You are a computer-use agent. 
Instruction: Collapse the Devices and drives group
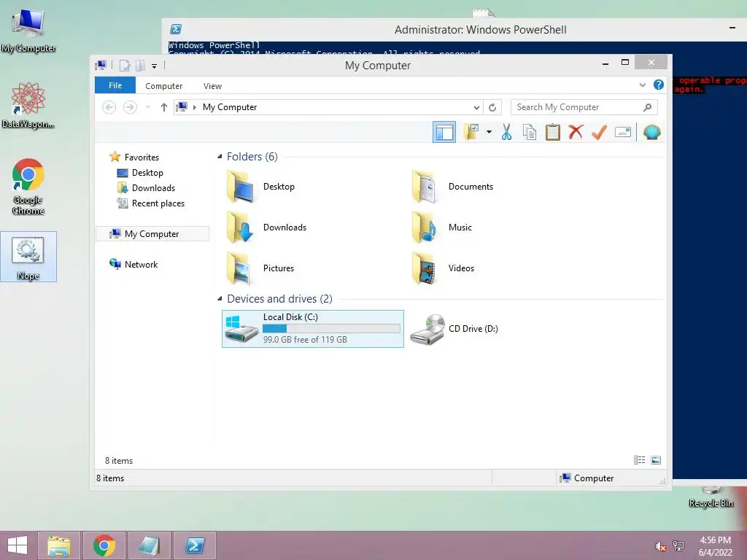220,298
